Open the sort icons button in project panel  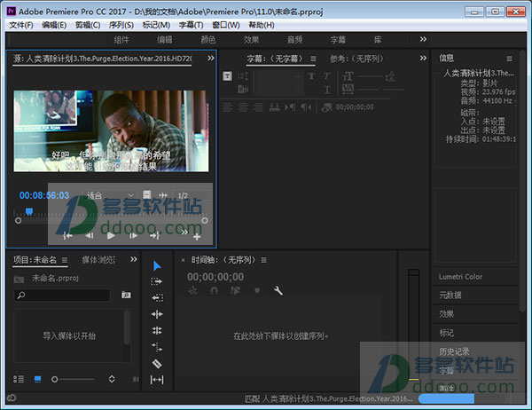coord(112,379)
